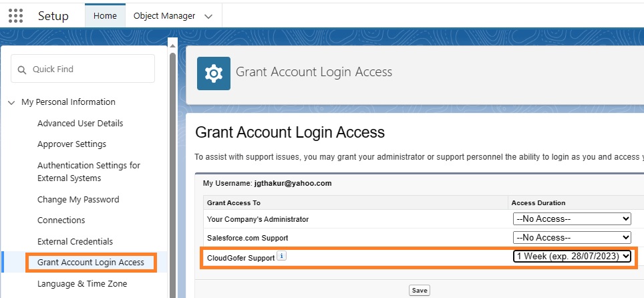This screenshot has width=644, height=298.
Task: Open the App Launcher dots icon
Action: [x=15, y=15]
